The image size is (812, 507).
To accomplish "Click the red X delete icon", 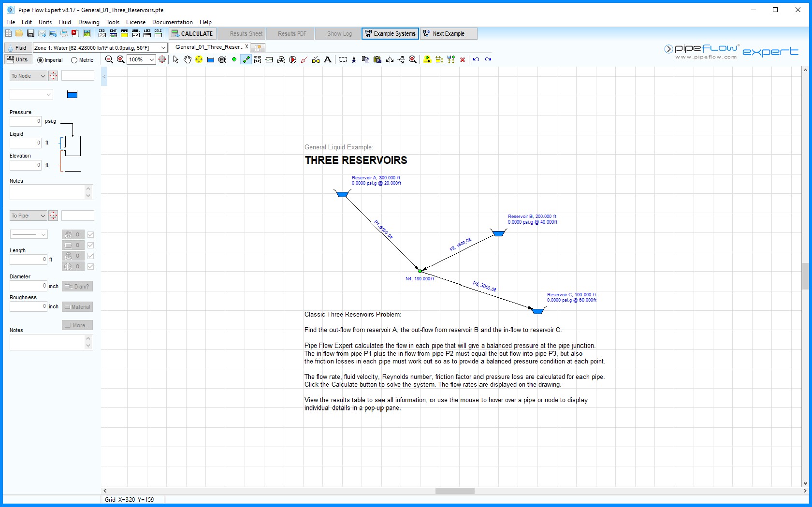I will click(463, 59).
